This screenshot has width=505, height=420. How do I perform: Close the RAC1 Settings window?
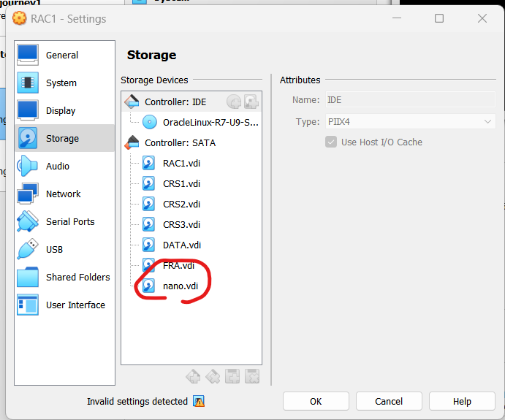point(482,18)
